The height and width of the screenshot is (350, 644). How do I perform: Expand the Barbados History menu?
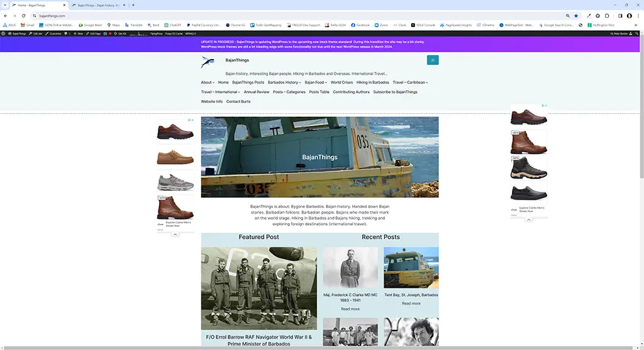(x=284, y=82)
